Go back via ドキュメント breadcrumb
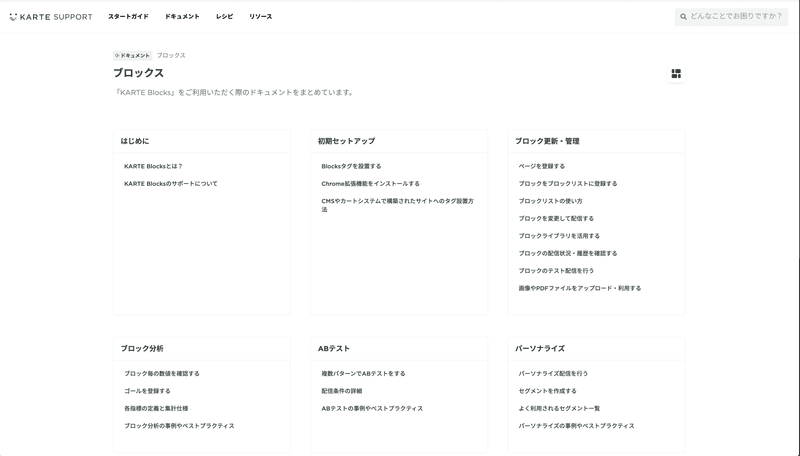 point(133,55)
